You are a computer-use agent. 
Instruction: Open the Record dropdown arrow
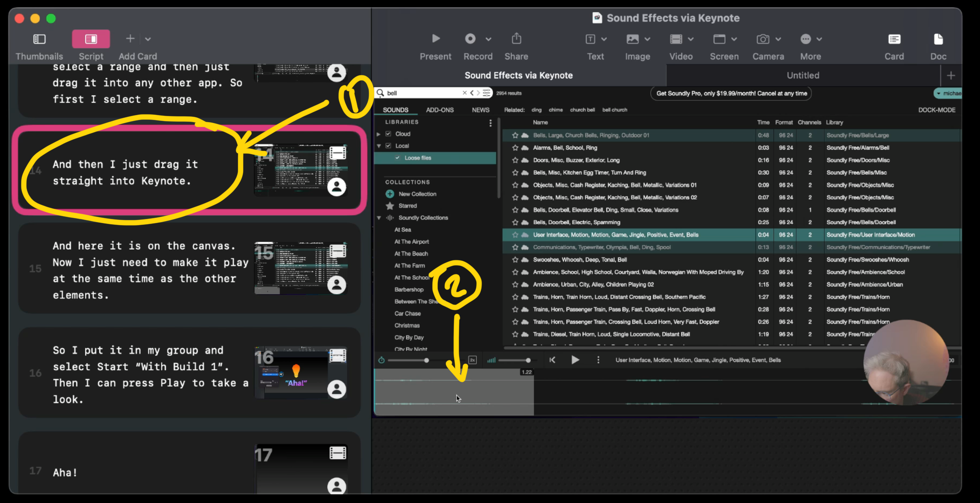[488, 39]
